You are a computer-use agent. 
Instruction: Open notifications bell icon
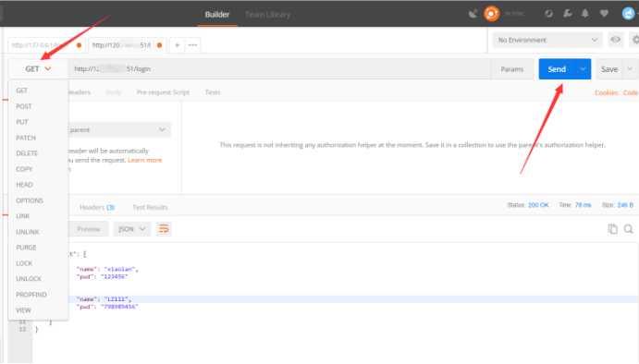[584, 14]
